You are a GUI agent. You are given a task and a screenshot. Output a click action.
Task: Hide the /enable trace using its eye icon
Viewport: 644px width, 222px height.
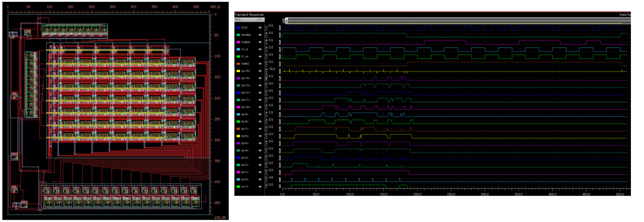(260, 35)
